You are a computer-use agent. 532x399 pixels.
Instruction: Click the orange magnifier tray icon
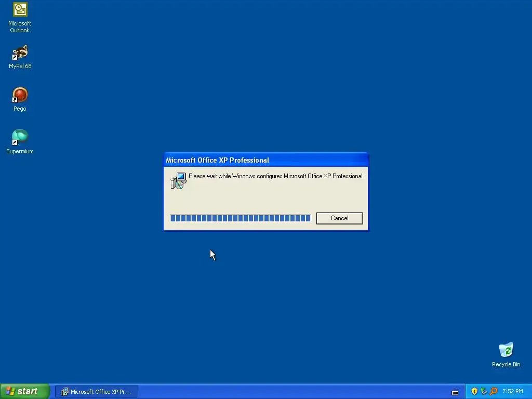point(494,391)
